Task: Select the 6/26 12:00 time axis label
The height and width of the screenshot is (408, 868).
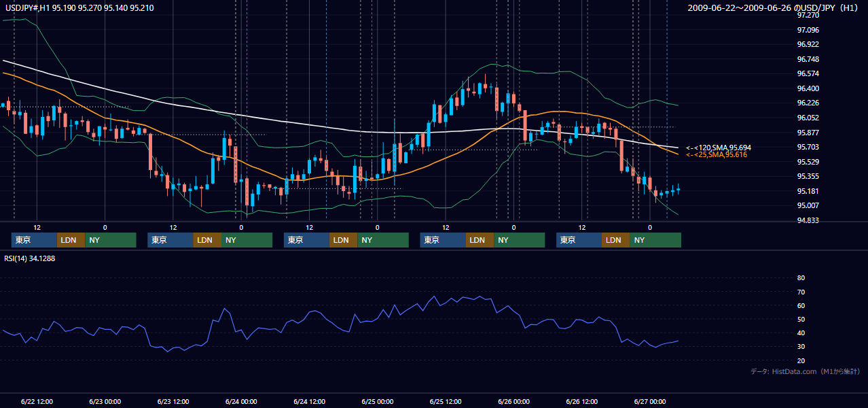Action: pos(582,401)
